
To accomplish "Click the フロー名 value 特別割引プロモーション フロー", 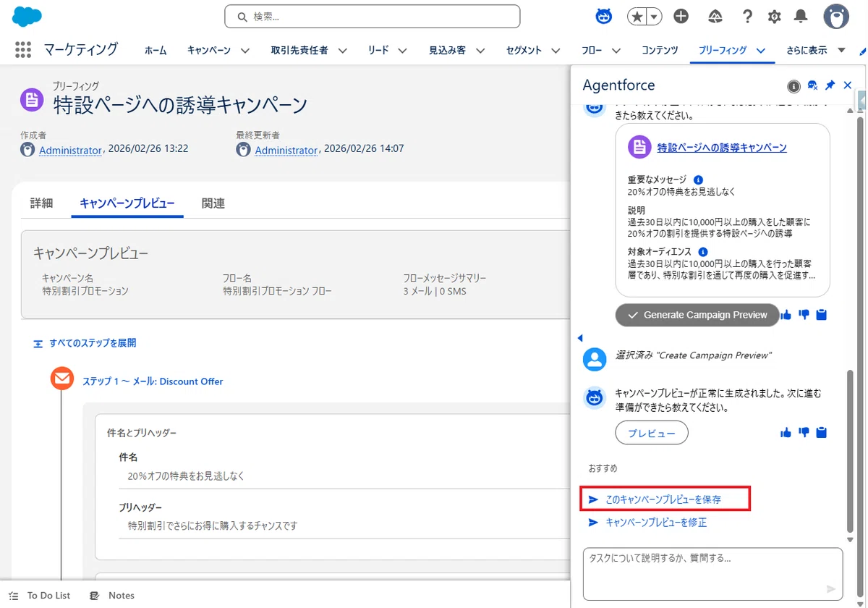I will coord(277,292).
